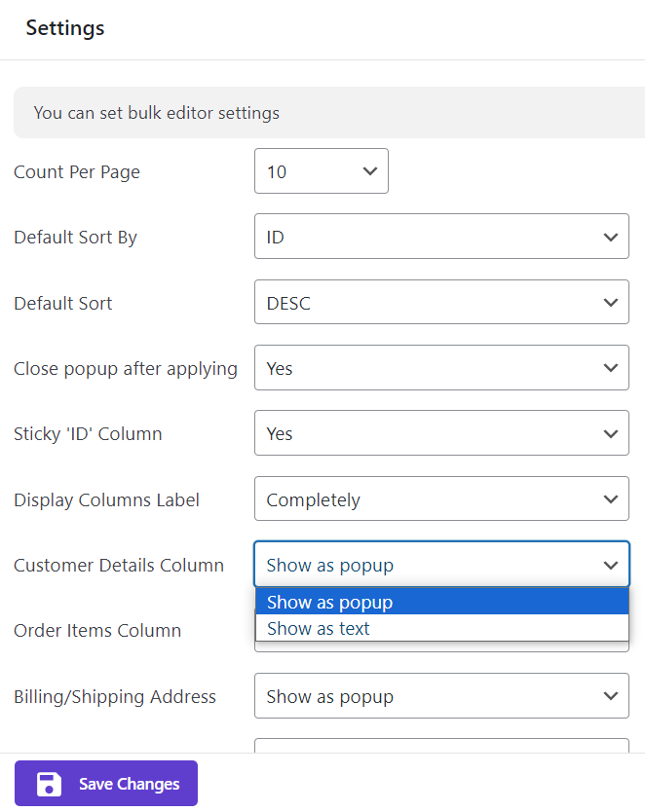This screenshot has height=812, width=645.
Task: Click the partially visible dropdown above Save Changes
Action: (440, 745)
